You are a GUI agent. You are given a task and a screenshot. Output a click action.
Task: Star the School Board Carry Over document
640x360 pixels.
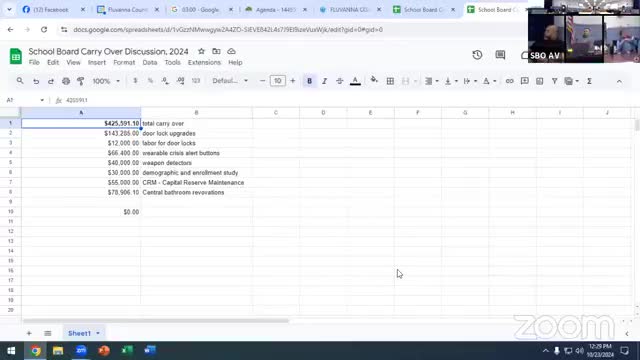pyautogui.click(x=201, y=51)
